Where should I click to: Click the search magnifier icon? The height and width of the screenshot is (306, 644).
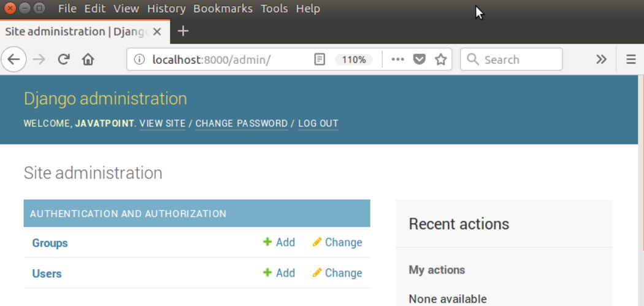[473, 59]
